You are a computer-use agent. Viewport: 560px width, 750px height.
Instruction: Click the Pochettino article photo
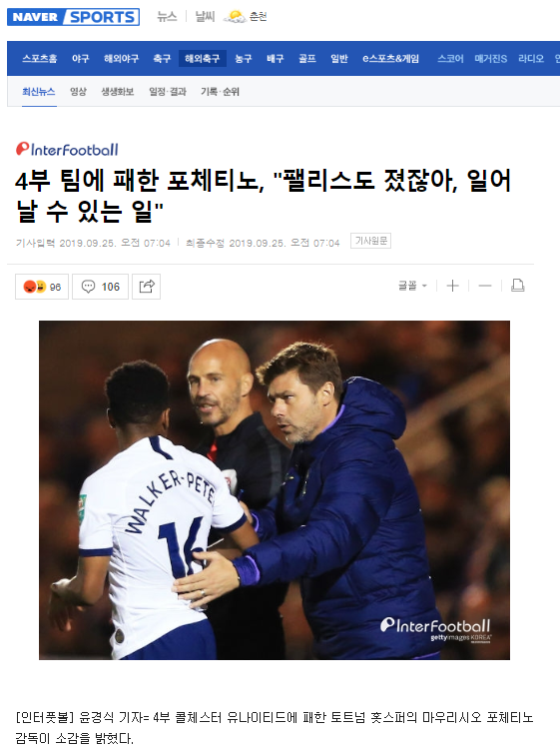point(275,490)
